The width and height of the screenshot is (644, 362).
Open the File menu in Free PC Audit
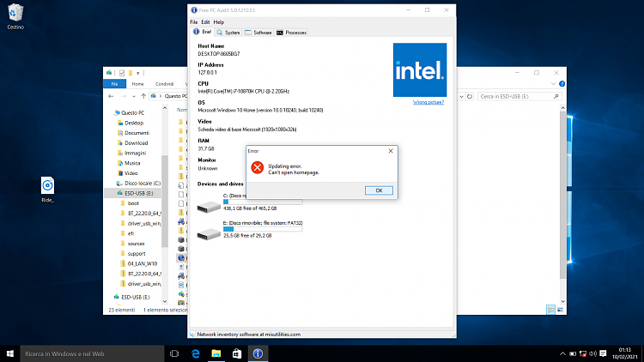[193, 21]
